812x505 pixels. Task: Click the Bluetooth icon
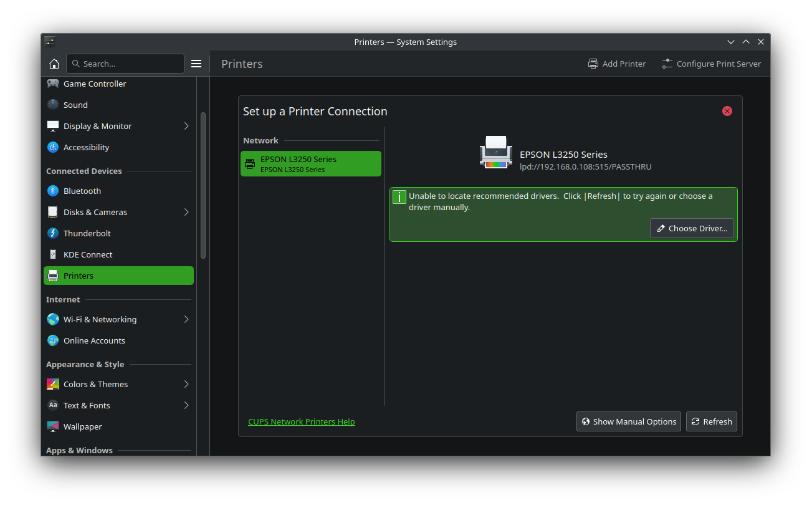tap(53, 191)
